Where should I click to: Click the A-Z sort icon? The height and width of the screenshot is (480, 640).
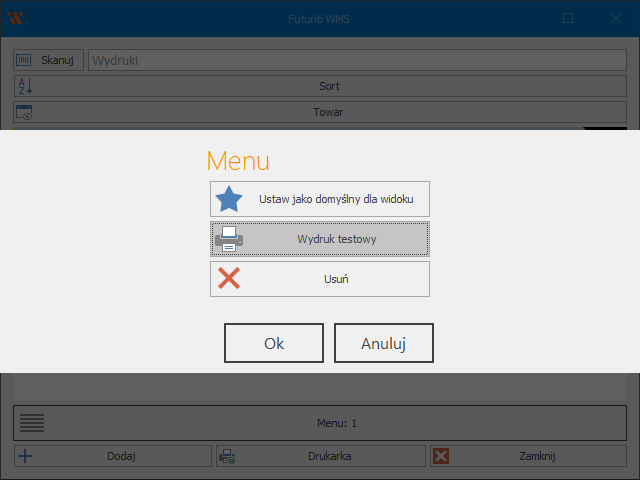pos(25,86)
